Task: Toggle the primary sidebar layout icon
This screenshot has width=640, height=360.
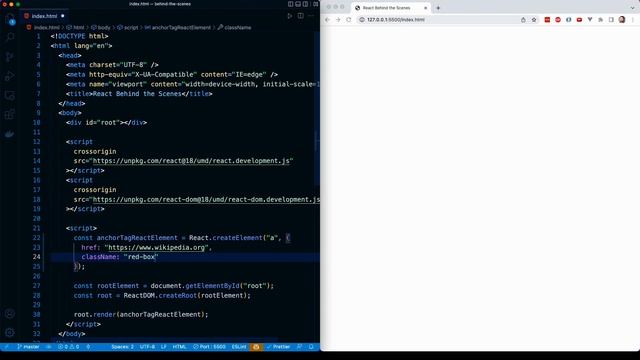Action: coord(291,4)
